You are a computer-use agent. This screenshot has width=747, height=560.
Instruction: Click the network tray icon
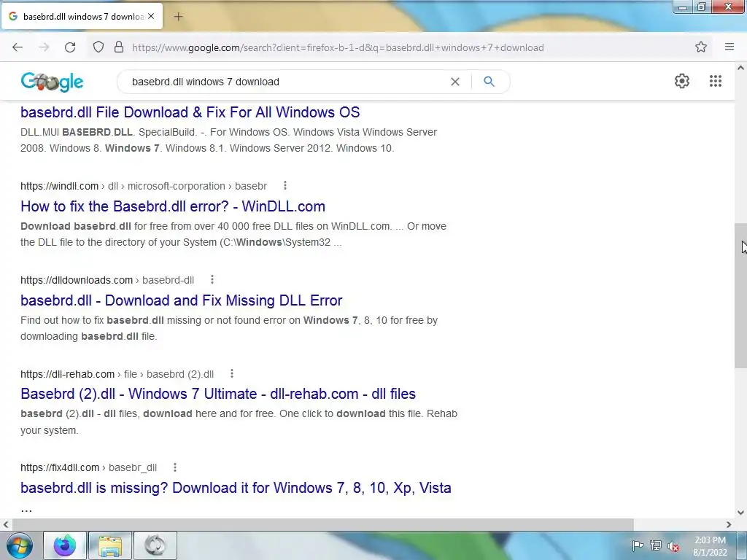[656, 545]
